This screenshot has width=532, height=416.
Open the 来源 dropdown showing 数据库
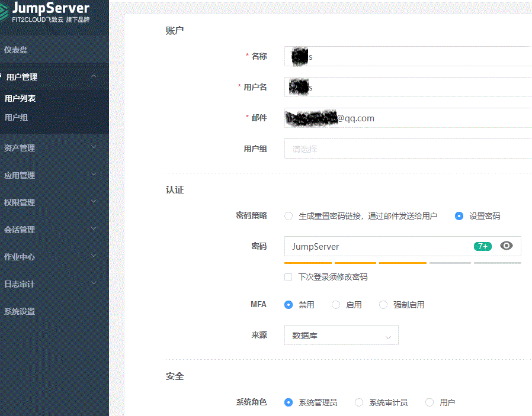tap(341, 335)
